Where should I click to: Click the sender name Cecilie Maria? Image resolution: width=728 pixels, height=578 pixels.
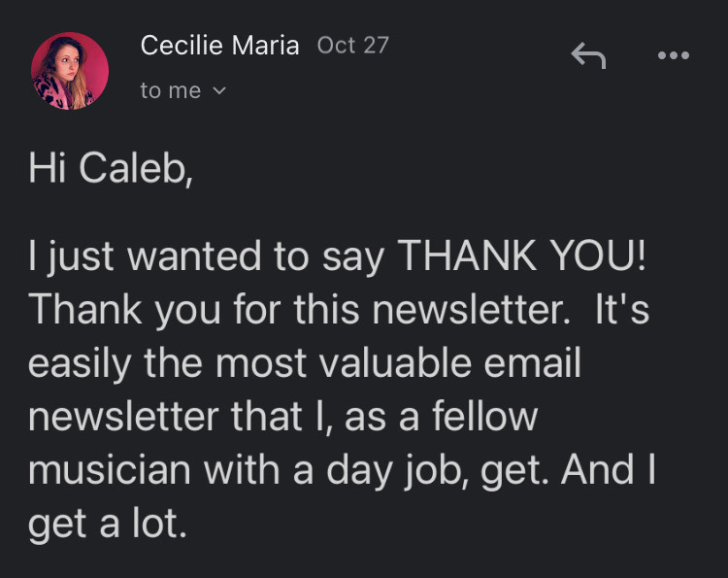pyautogui.click(x=219, y=45)
